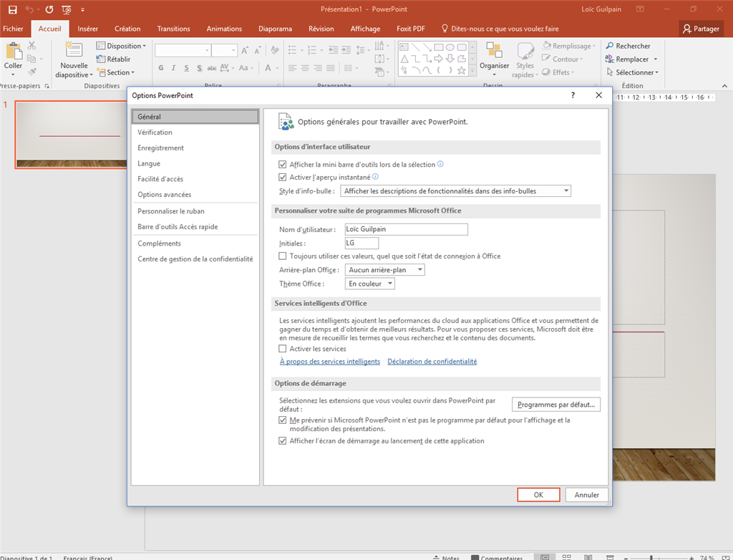The width and height of the screenshot is (733, 560).
Task: Click the help question mark in Options dialog
Action: (x=573, y=95)
